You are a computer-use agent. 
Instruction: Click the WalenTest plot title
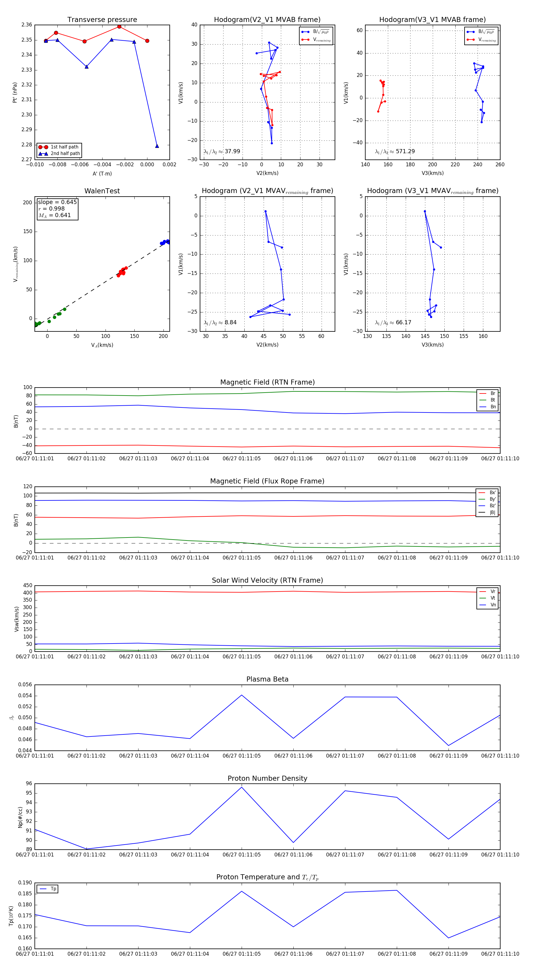click(x=102, y=191)
